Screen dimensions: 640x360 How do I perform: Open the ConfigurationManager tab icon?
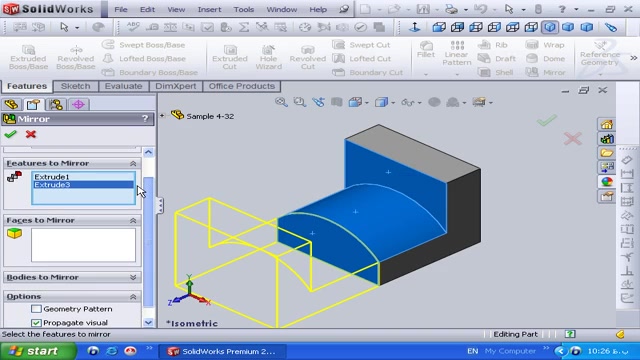pyautogui.click(x=56, y=104)
